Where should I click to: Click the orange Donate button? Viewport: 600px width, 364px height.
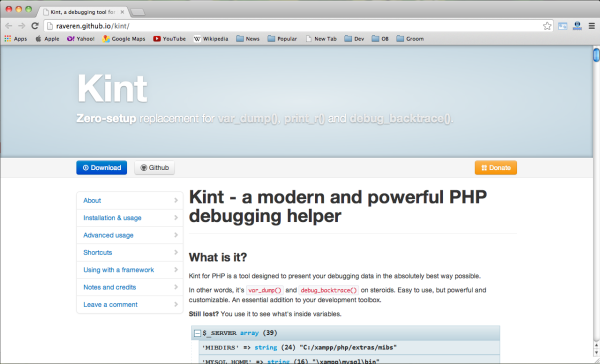click(x=496, y=168)
